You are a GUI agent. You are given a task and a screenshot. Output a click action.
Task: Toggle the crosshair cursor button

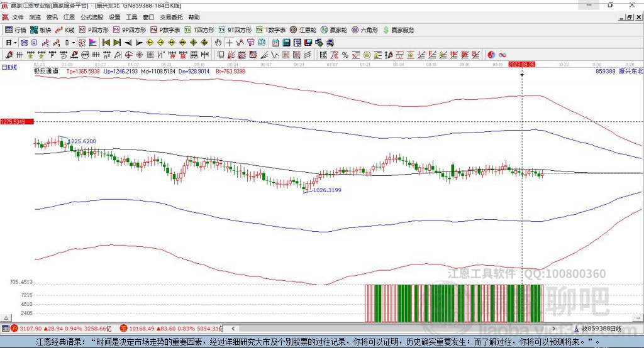coord(229,43)
